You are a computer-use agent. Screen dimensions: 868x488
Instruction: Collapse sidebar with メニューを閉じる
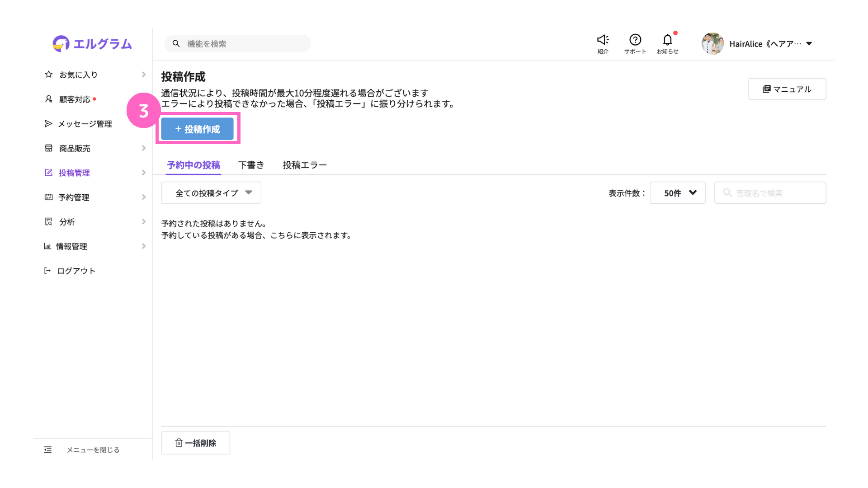click(93, 450)
